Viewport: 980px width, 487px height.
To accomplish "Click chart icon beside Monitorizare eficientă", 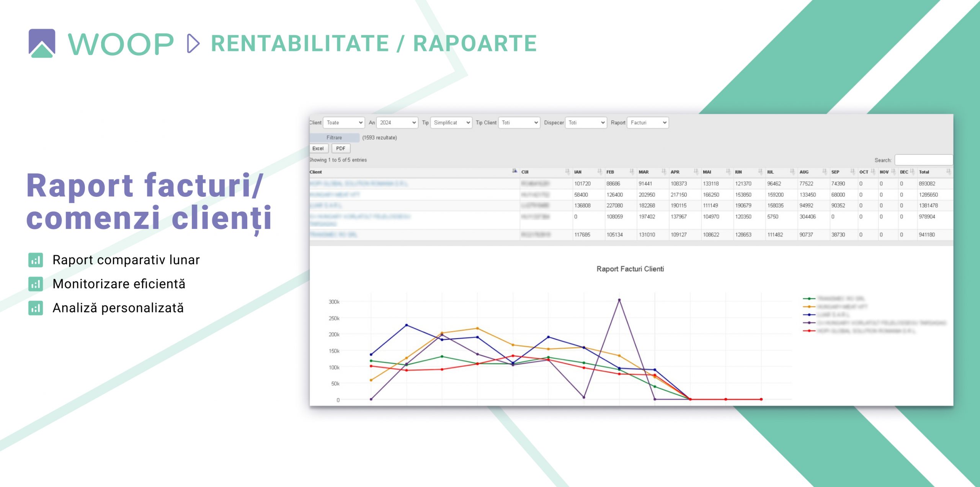I will click(36, 284).
